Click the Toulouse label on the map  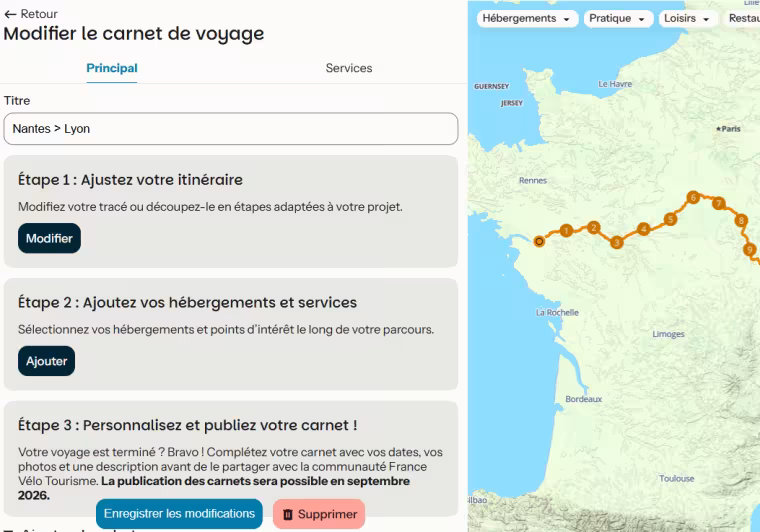point(677,479)
